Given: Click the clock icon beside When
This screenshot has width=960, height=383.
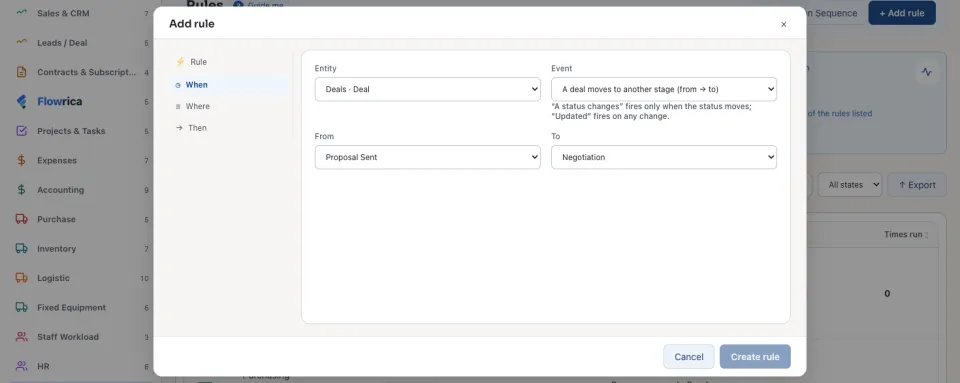Looking at the screenshot, I should (x=178, y=86).
